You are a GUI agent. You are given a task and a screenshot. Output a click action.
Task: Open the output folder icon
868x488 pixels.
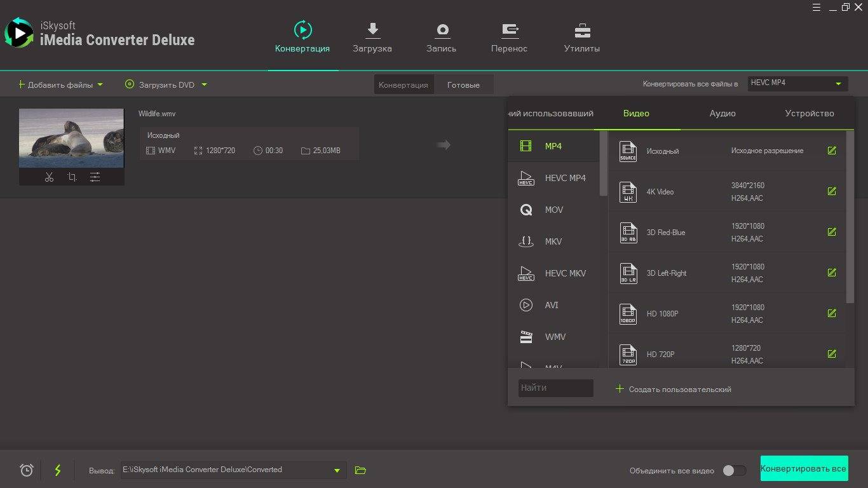[360, 470]
